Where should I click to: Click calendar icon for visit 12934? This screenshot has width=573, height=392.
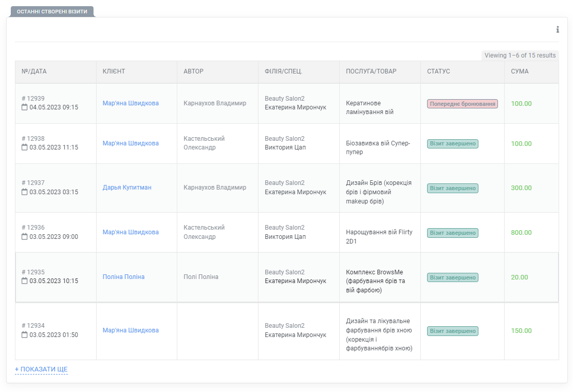tap(25, 335)
